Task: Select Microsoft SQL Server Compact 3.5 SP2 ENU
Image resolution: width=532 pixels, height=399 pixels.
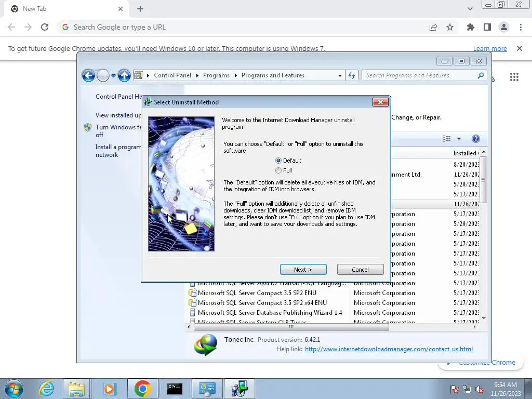Action: [x=257, y=293]
